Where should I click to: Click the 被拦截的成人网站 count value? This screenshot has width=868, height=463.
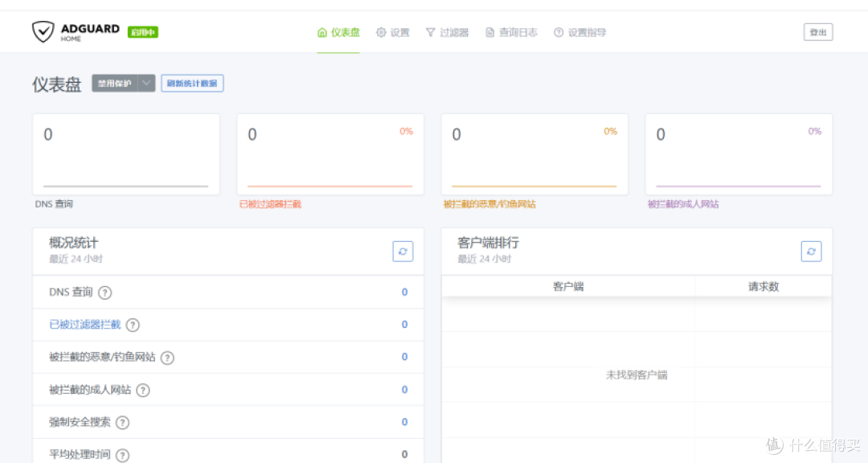(x=404, y=390)
